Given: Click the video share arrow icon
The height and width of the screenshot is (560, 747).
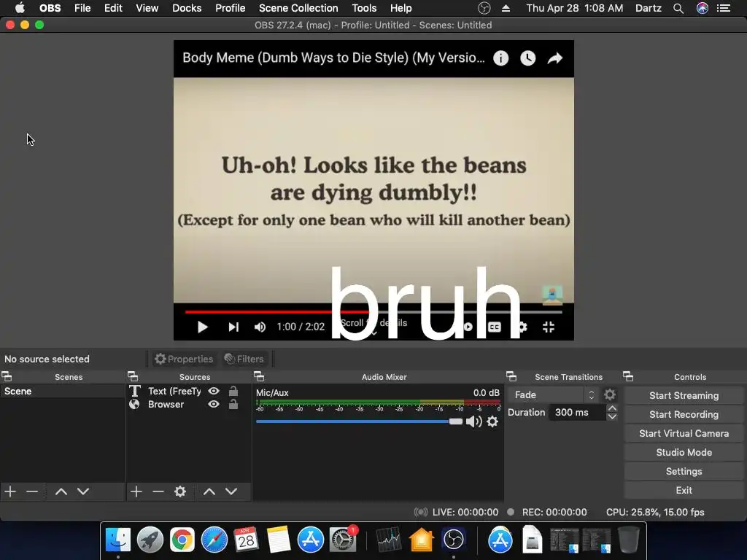Looking at the screenshot, I should (555, 58).
